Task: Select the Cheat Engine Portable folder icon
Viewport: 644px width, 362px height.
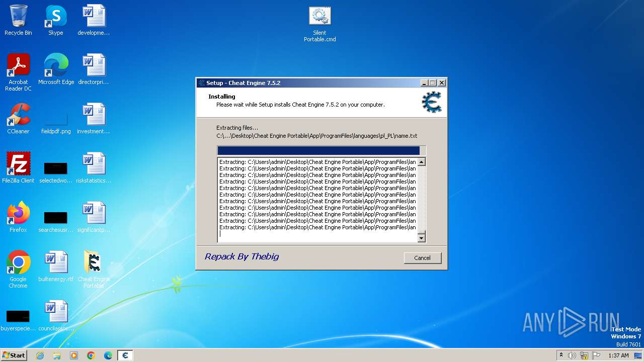Action: [94, 269]
